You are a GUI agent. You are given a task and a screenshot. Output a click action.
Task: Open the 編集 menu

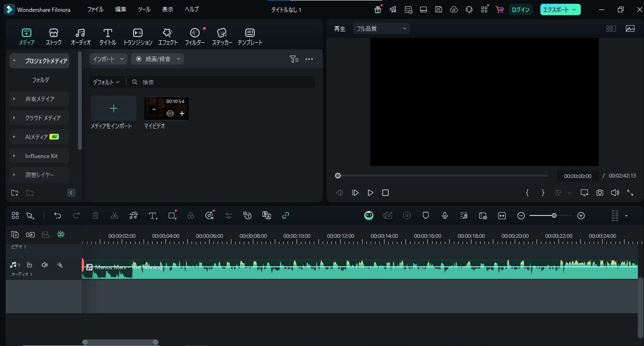point(121,9)
